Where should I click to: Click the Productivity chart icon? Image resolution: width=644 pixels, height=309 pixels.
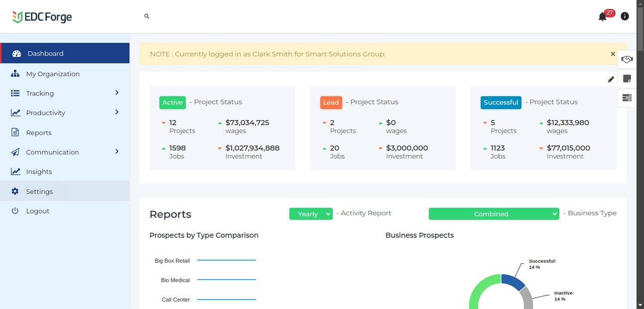pos(15,113)
